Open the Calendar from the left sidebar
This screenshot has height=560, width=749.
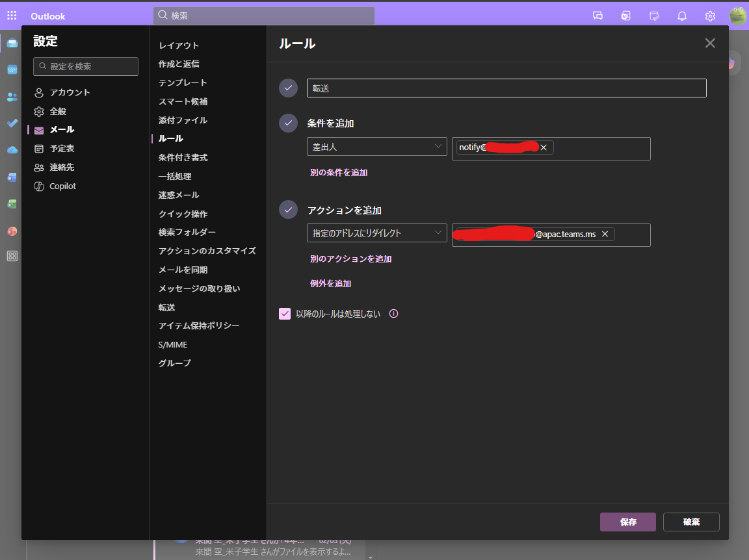(x=12, y=70)
